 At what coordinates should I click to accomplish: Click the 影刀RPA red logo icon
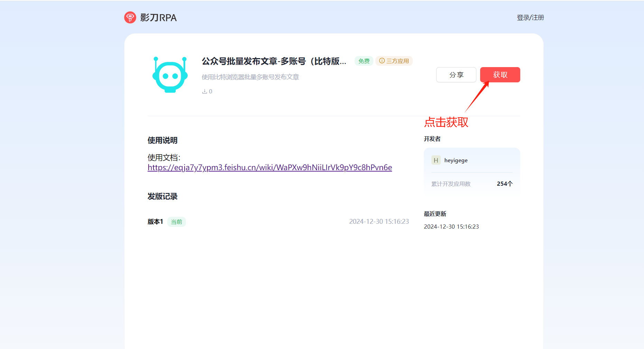tap(130, 17)
